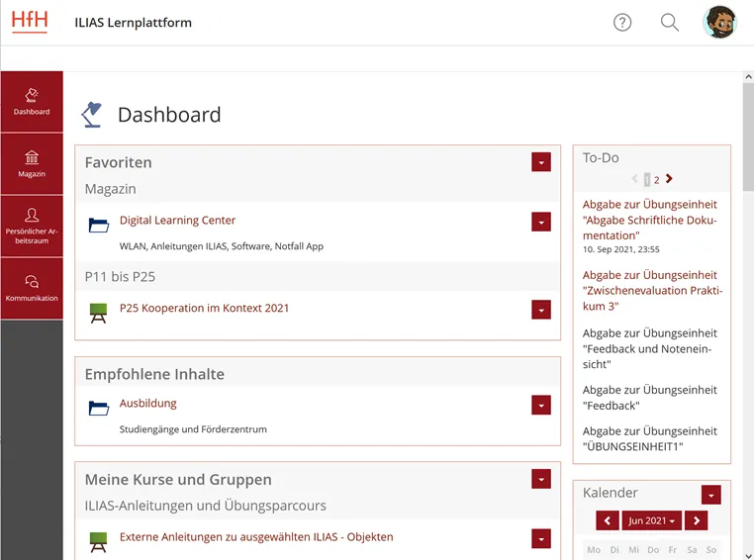
Task: Open Magazin in the sidebar
Action: (32, 164)
